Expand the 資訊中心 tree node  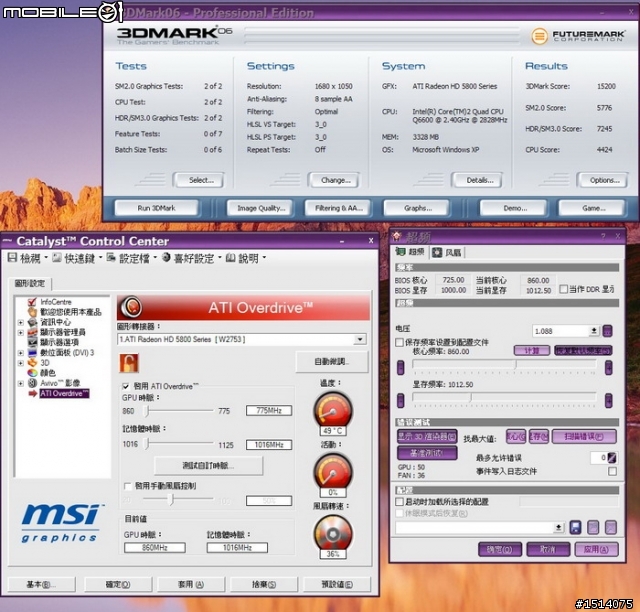20,322
